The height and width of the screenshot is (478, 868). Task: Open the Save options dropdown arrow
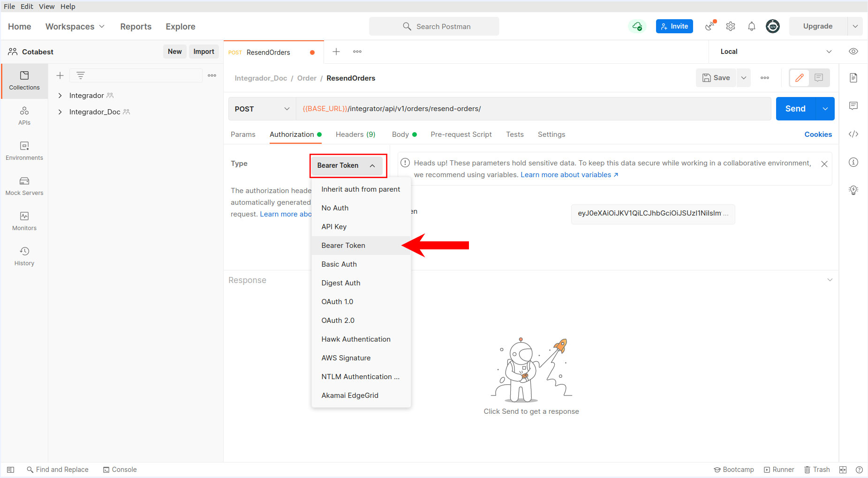pyautogui.click(x=744, y=78)
